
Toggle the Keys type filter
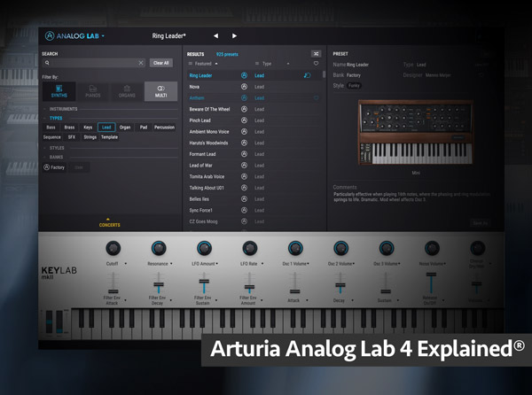[88, 128]
